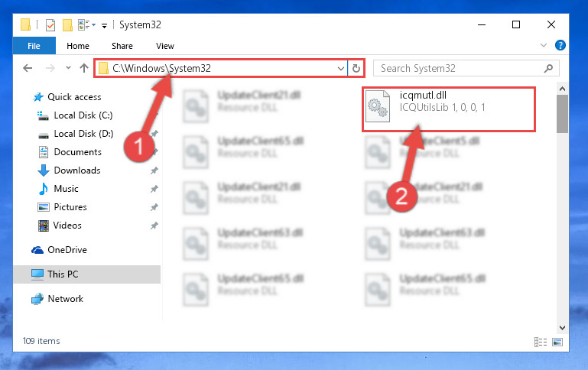Open Customize Quick Access Toolbar dropdown
The height and width of the screenshot is (370, 588).
(x=104, y=25)
